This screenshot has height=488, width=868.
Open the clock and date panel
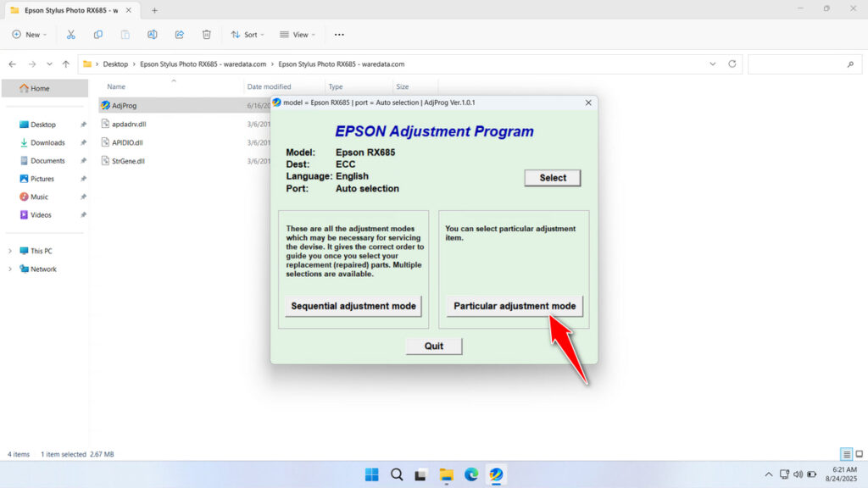coord(842,474)
